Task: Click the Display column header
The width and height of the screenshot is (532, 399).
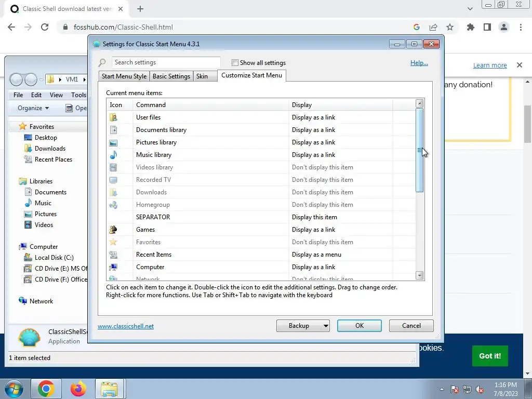Action: pos(340,105)
